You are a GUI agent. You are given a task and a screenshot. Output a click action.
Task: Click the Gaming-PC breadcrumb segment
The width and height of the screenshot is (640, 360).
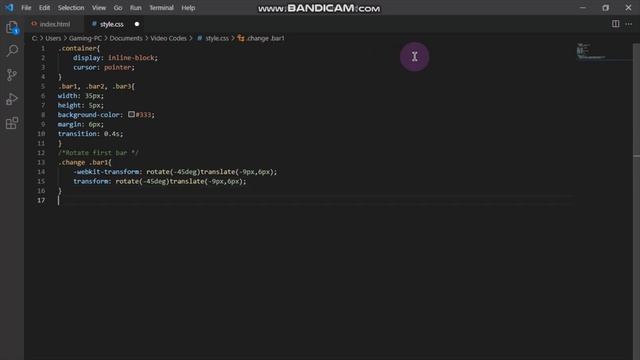(x=85, y=38)
